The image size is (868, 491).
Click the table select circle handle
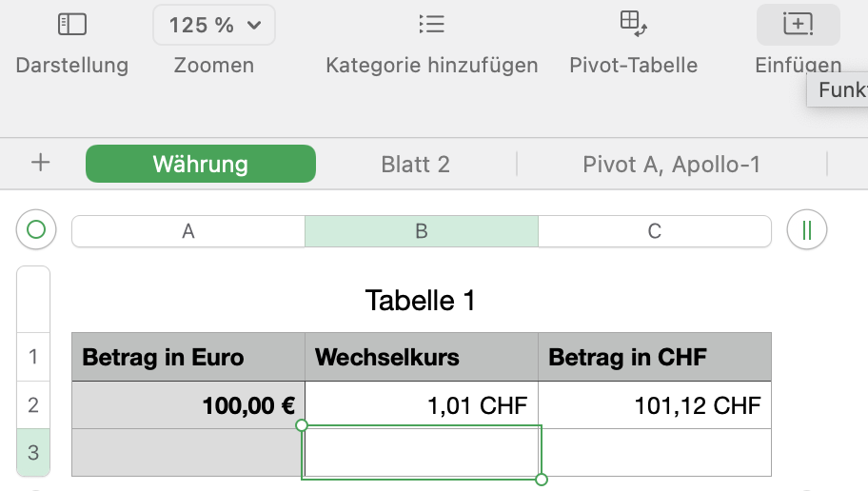coord(36,230)
